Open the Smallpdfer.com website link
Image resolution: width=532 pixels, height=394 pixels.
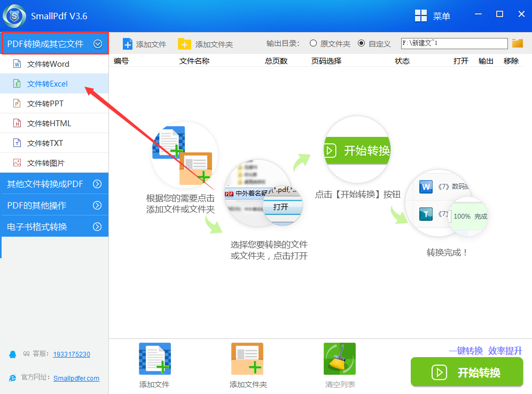[76, 378]
